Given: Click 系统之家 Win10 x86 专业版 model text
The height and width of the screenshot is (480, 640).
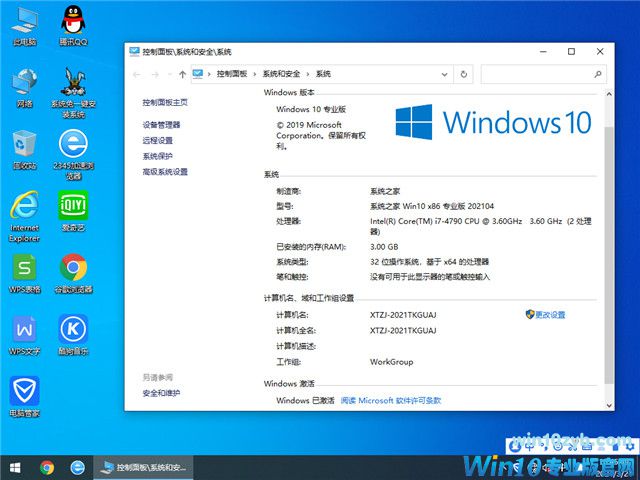Looking at the screenshot, I should [432, 207].
